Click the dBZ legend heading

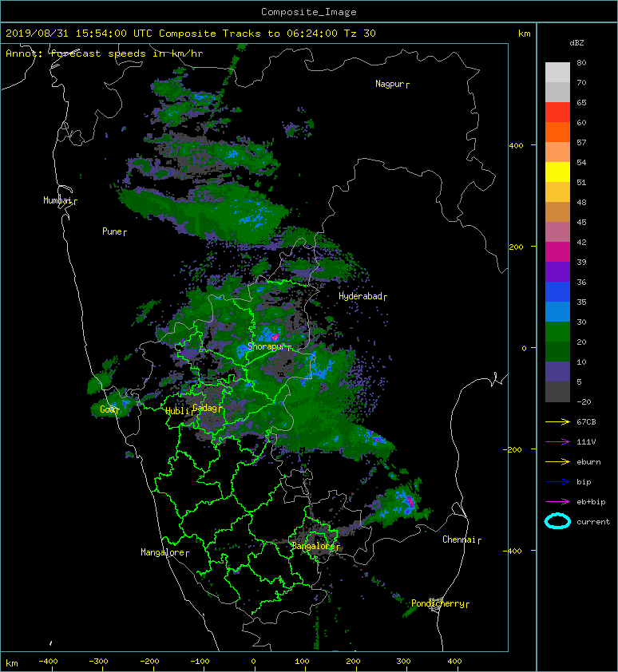(576, 43)
